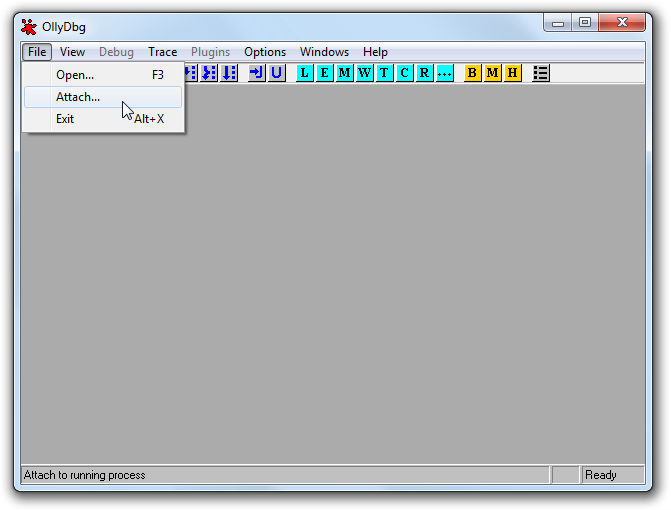This screenshot has height=510, width=671.
Task: Choose Attach... in the File menu
Action: click(x=103, y=97)
